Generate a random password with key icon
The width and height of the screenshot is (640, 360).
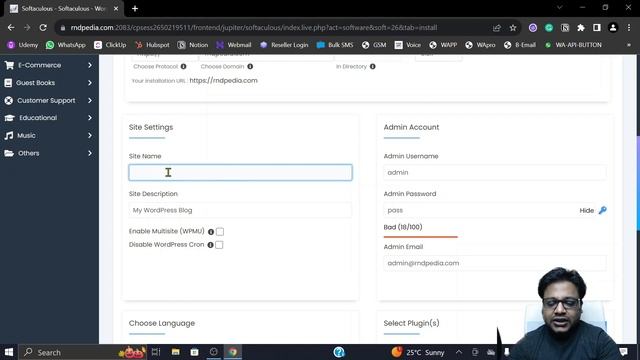tap(602, 210)
